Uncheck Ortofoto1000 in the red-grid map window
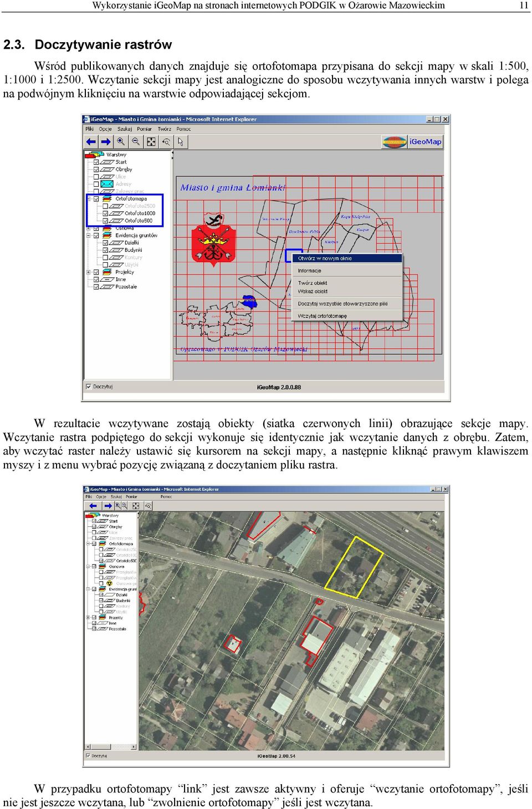 pyautogui.click(x=105, y=213)
